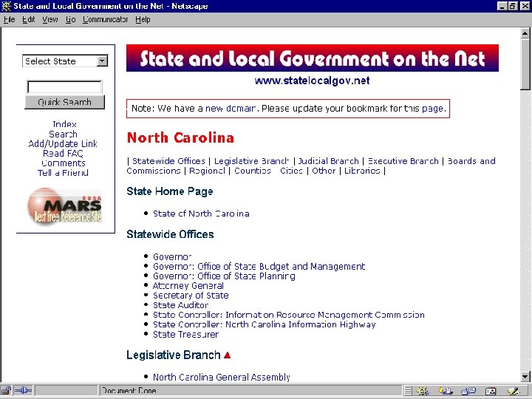Click the red up-arrow beside Legislative Branch
532x399 pixels.
pos(228,355)
